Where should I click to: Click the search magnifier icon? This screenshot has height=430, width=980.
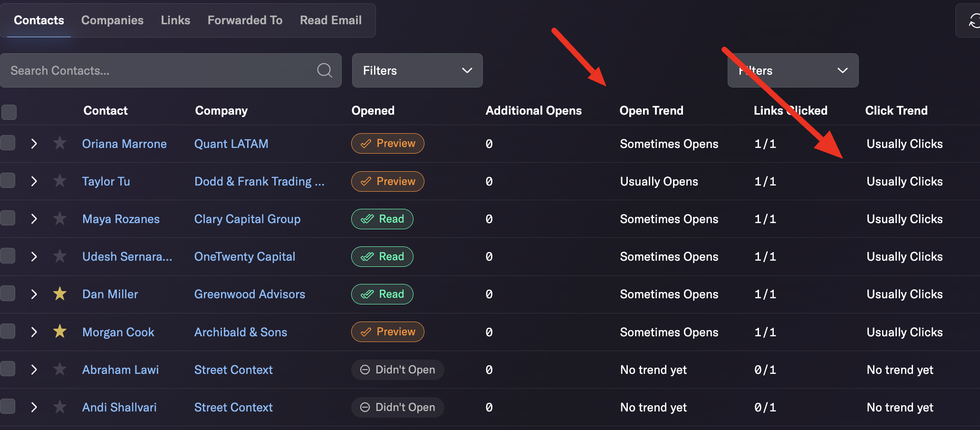coord(325,70)
